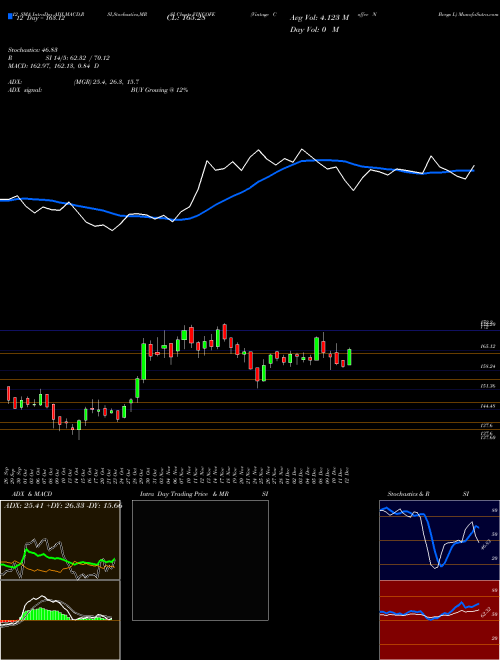Open the blue Stochastics chart panel
This screenshot has width=500, height=660.
click(439, 540)
